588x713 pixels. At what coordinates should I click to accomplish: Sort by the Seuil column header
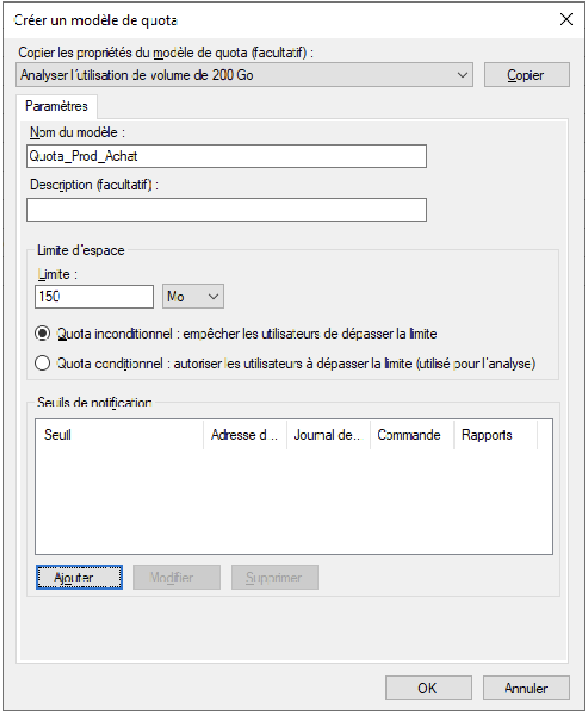(119, 435)
